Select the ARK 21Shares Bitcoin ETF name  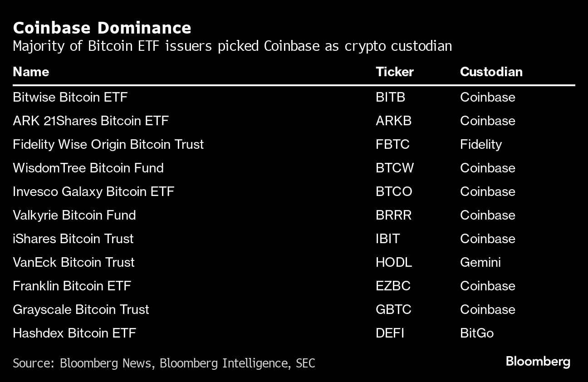click(x=91, y=121)
